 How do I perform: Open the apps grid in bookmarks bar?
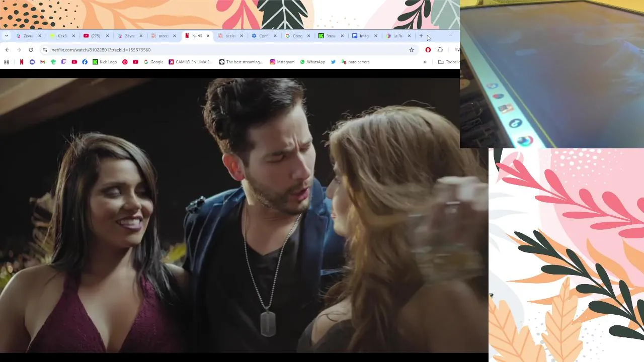[7, 62]
